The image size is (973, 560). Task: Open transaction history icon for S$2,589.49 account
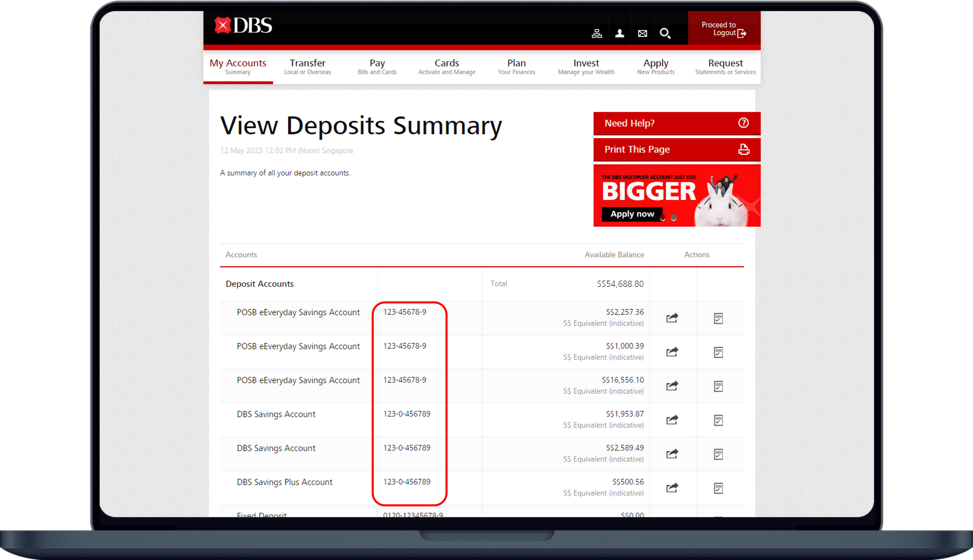[x=718, y=454]
